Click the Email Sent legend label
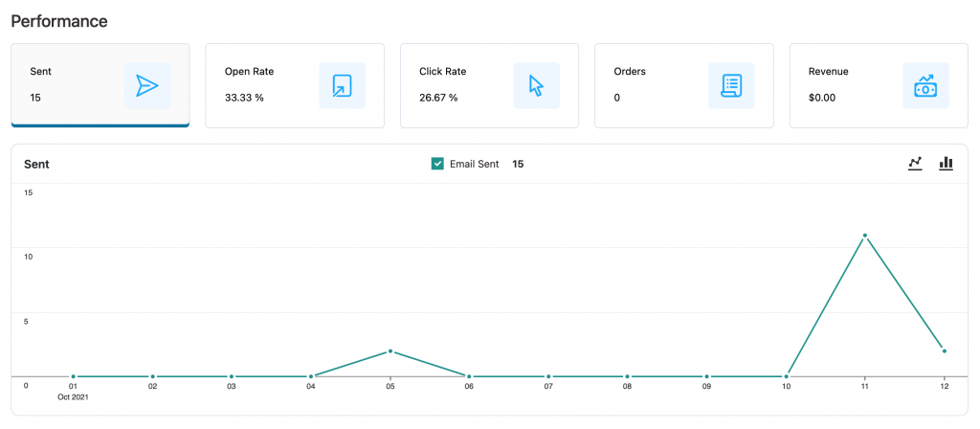Viewport: 980px width, 429px height. coord(475,164)
